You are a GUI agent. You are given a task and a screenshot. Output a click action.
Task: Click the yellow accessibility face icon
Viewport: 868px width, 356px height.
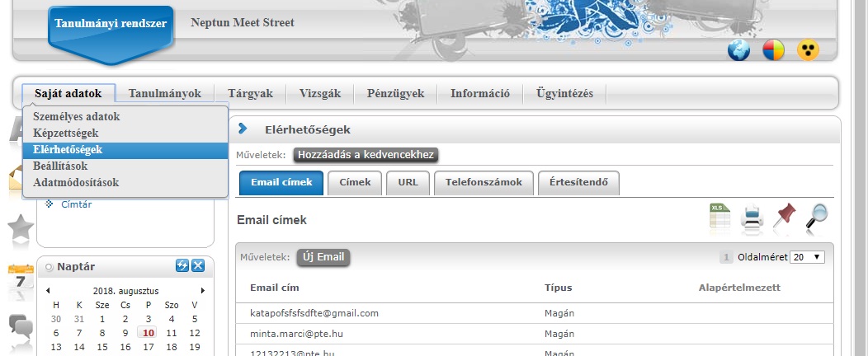808,50
